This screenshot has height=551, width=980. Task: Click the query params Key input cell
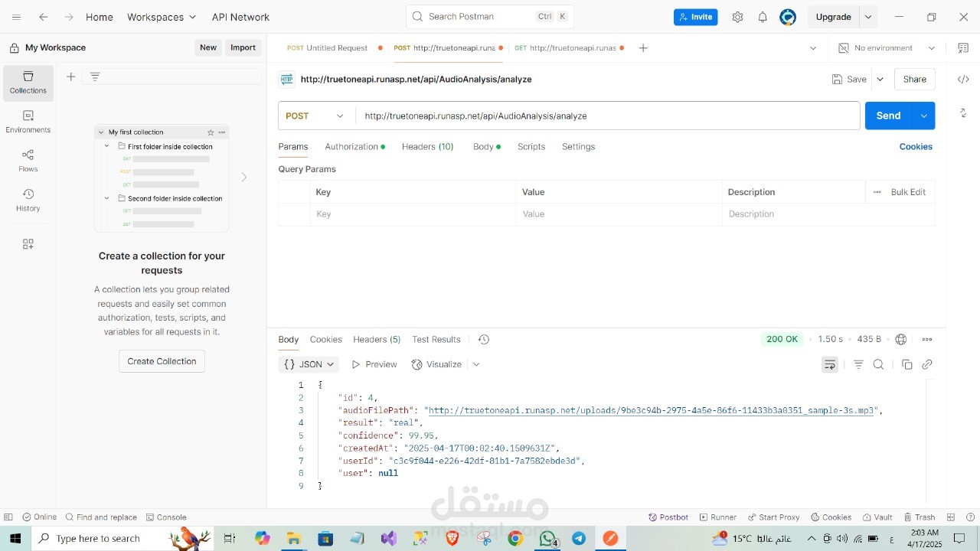pos(413,214)
